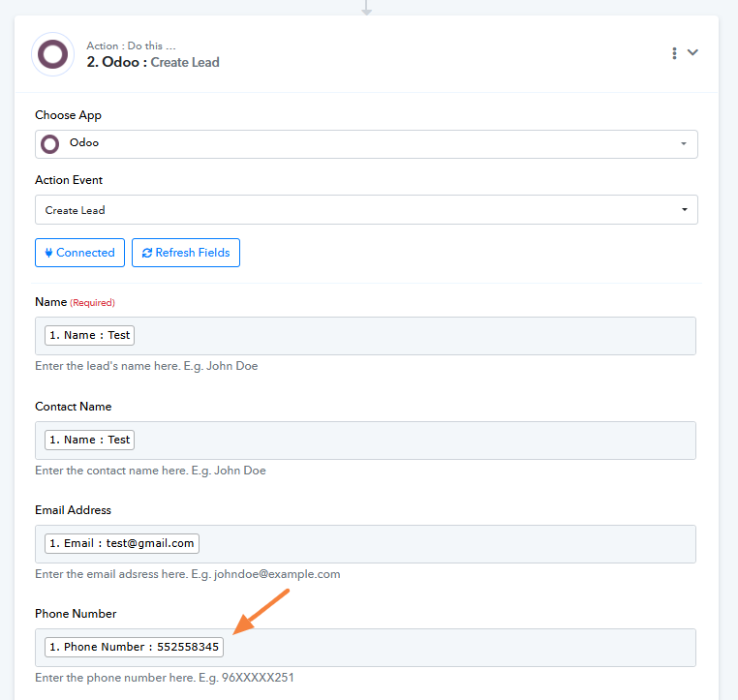This screenshot has height=700, width=738.
Task: Collapse the Odoo Create Lead step
Action: (x=693, y=53)
